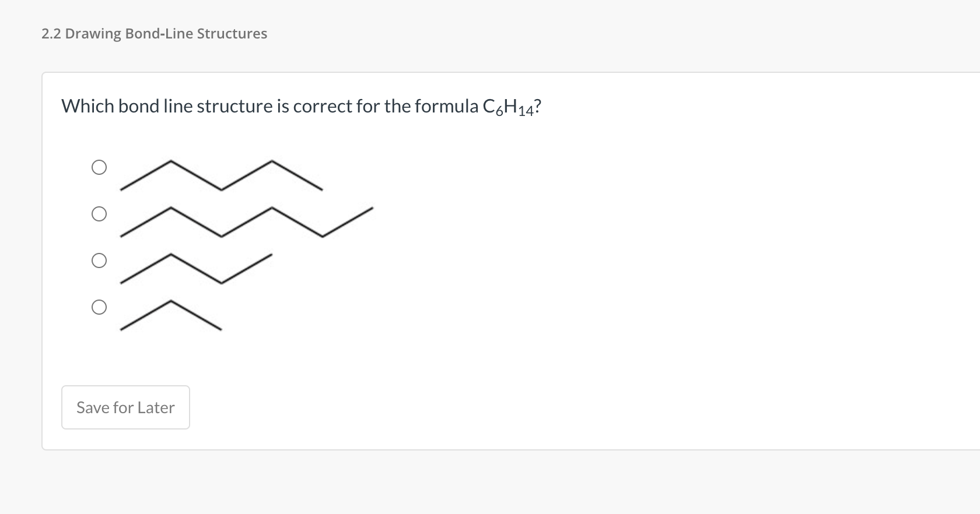Image resolution: width=980 pixels, height=514 pixels.
Task: Click the longest zigzag structure drawing
Action: pos(245,221)
